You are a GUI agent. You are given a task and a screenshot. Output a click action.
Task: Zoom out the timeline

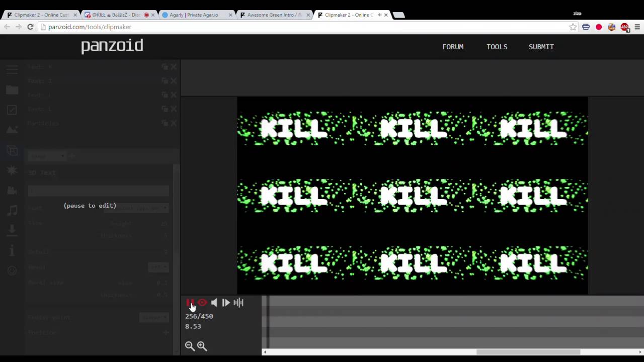pyautogui.click(x=190, y=346)
